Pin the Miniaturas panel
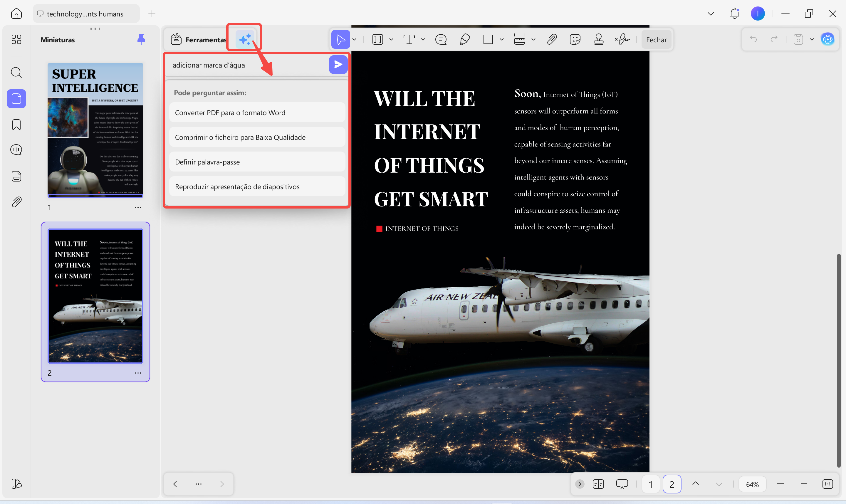The width and height of the screenshot is (846, 504). click(x=142, y=39)
